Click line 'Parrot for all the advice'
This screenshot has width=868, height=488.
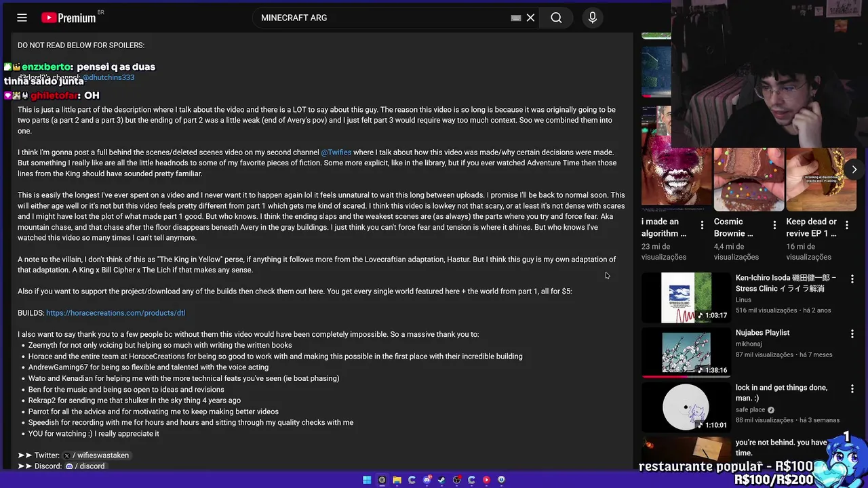click(x=153, y=411)
